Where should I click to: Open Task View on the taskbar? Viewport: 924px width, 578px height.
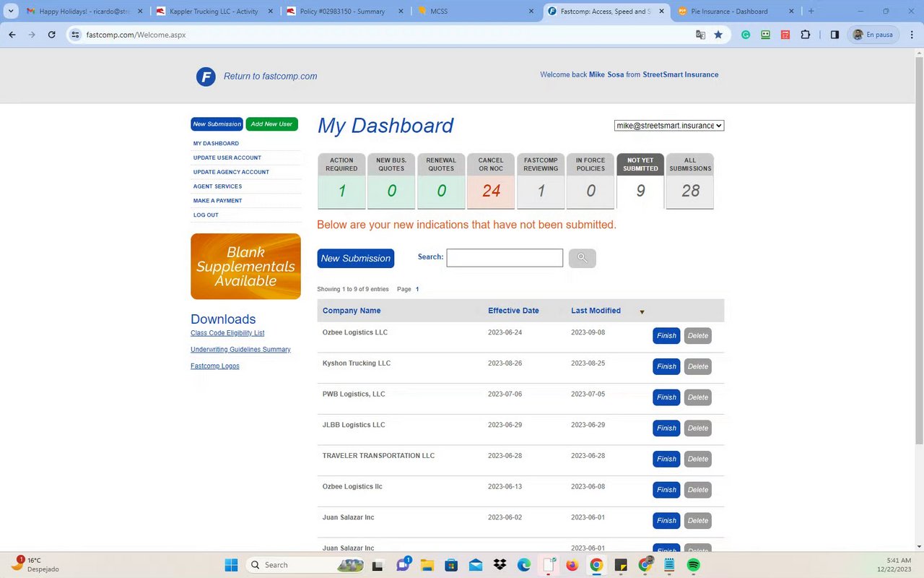coord(378,565)
